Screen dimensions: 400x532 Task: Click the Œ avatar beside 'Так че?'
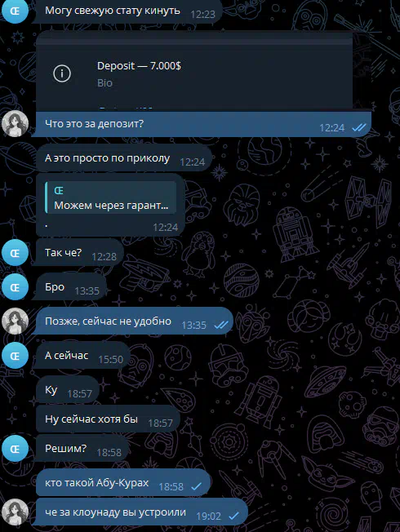[x=15, y=253]
